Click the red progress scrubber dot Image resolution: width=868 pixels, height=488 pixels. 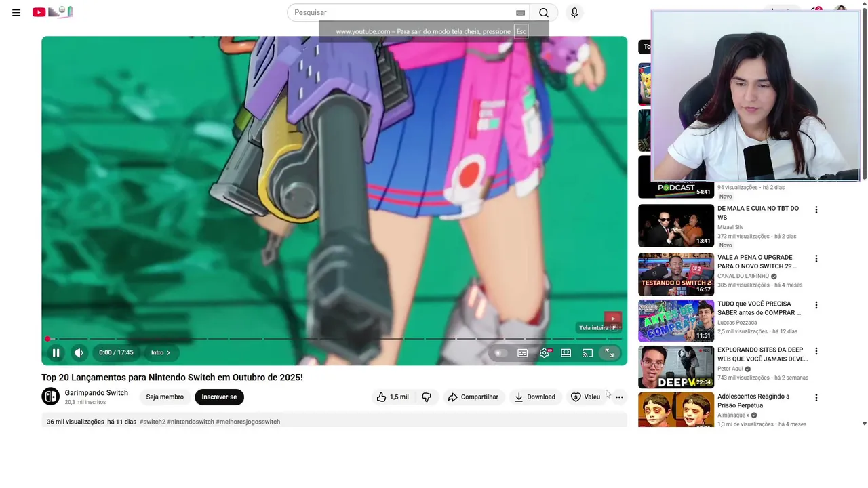[x=47, y=338]
